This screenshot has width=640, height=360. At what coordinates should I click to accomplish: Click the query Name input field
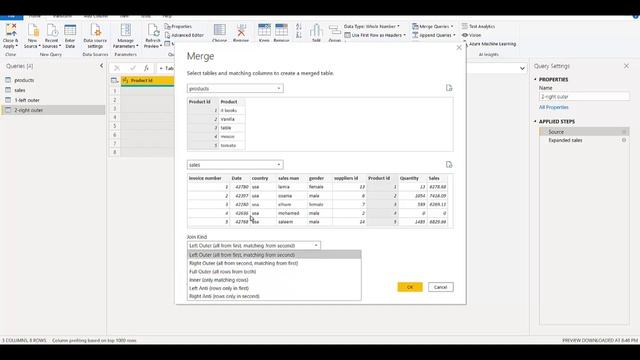[584, 97]
